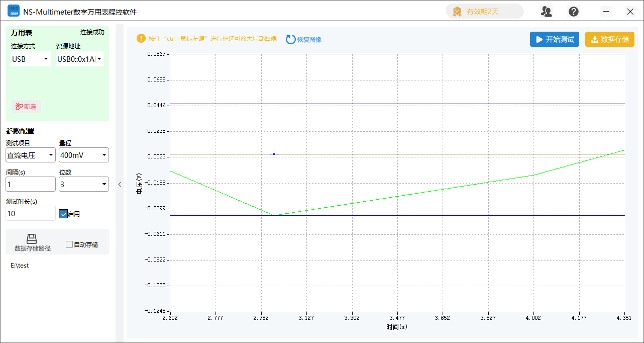Click the 测试时长(s) duration input field
Image resolution: width=644 pixels, height=343 pixels.
(x=30, y=213)
